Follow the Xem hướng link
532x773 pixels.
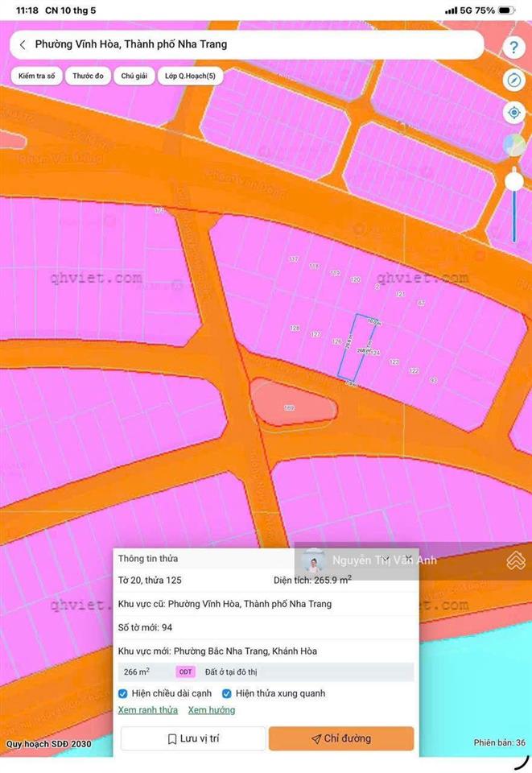212,710
